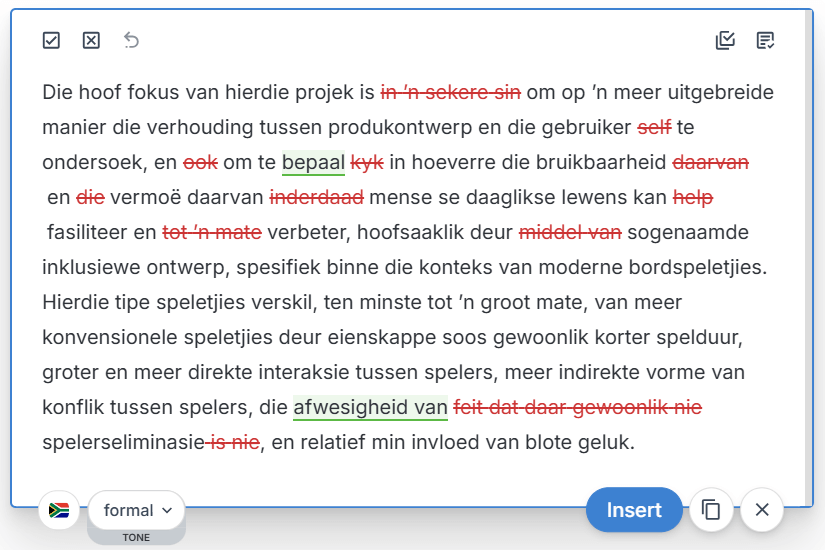Click the vertical scrollbar on the right
Viewport: 825px width, 550px height.
pyautogui.click(x=809, y=250)
